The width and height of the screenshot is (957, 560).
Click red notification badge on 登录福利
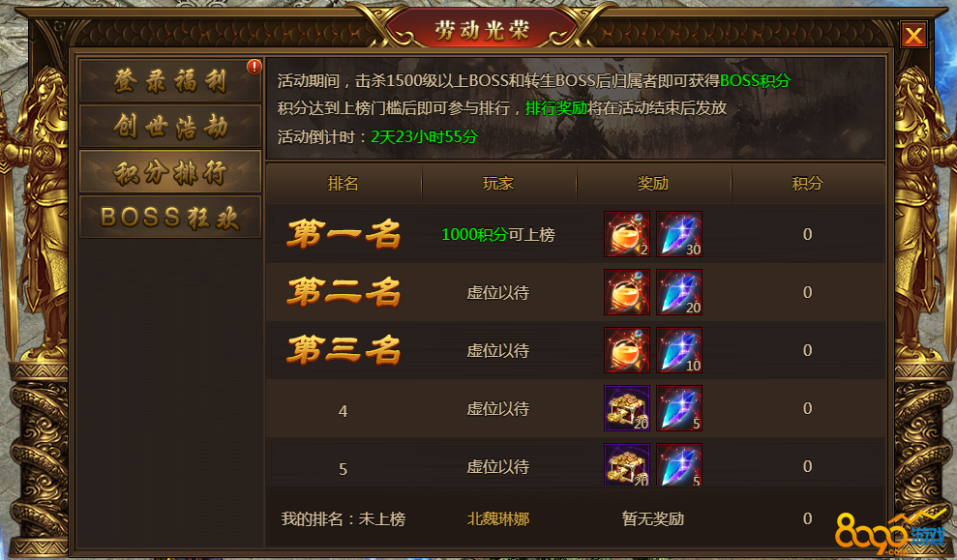[254, 67]
